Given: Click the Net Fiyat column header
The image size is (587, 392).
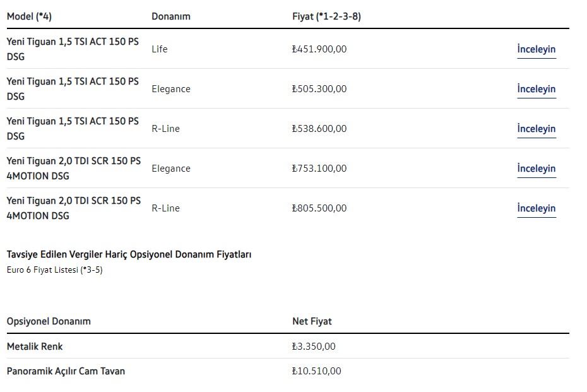Looking at the screenshot, I should coord(312,321).
